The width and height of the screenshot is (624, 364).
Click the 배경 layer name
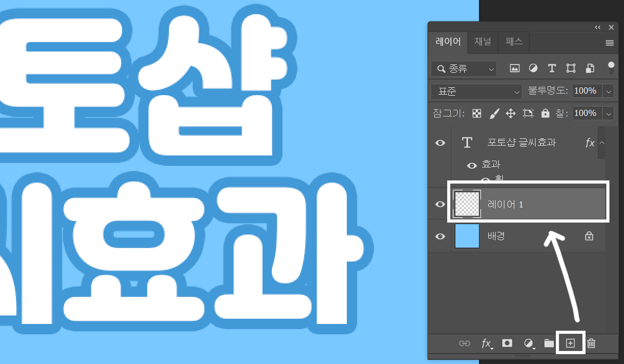pyautogui.click(x=496, y=236)
